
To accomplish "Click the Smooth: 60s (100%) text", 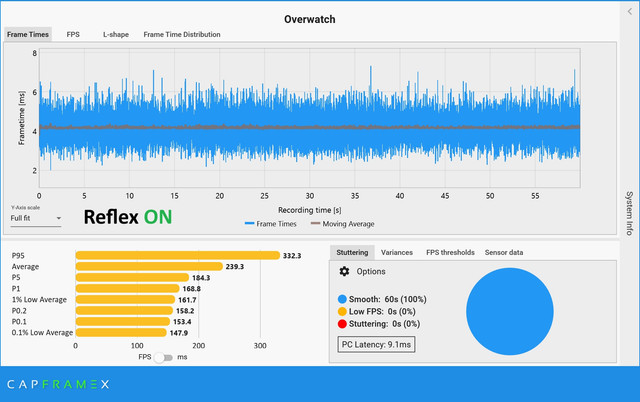I will tap(387, 299).
